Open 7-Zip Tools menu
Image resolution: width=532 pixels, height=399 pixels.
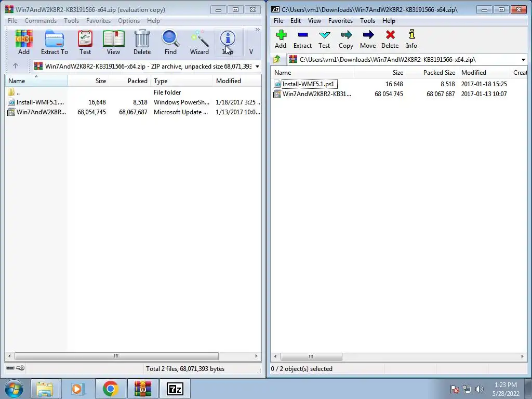point(367,21)
